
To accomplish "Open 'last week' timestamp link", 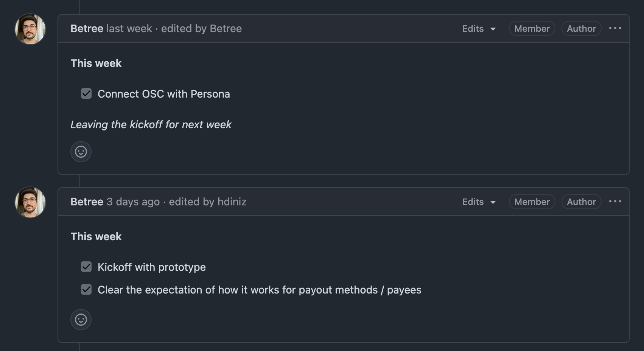I will 129,29.
